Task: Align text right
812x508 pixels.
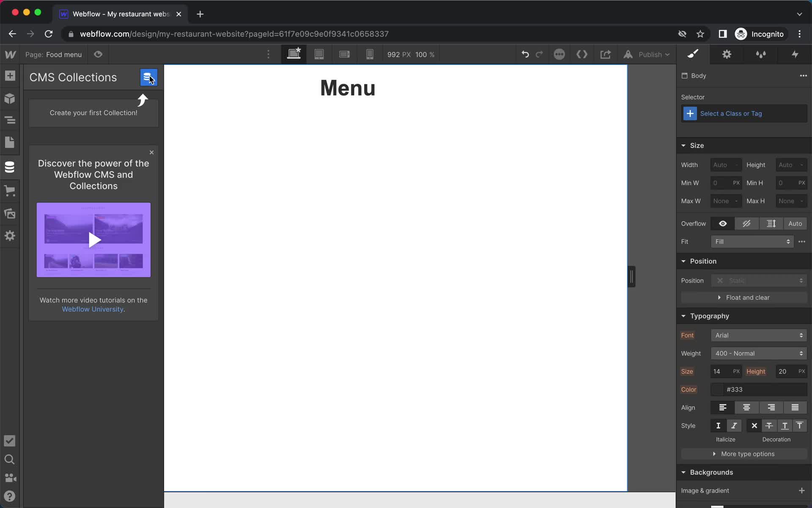Action: click(771, 407)
